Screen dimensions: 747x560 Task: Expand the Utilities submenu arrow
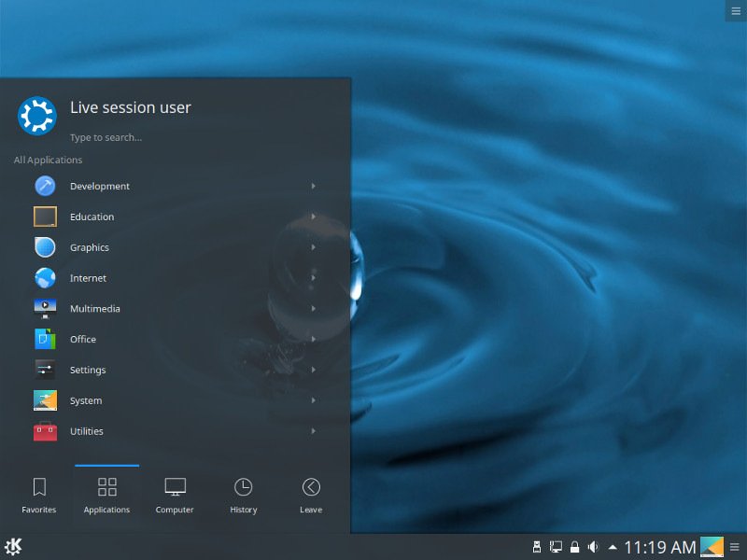(x=313, y=431)
